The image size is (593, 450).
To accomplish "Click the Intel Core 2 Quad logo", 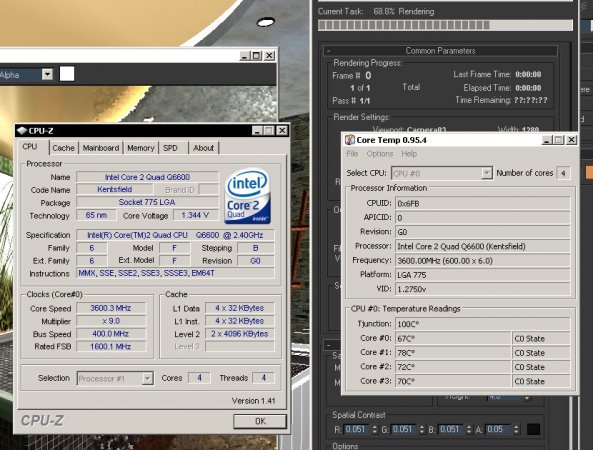I will [248, 196].
